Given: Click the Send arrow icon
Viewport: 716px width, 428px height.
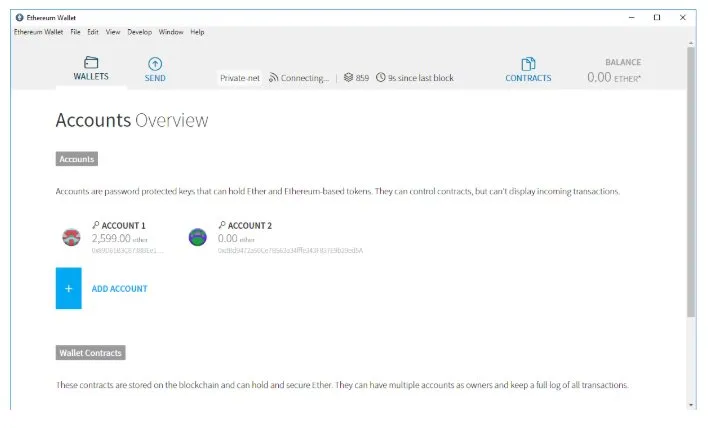Looking at the screenshot, I should point(155,63).
